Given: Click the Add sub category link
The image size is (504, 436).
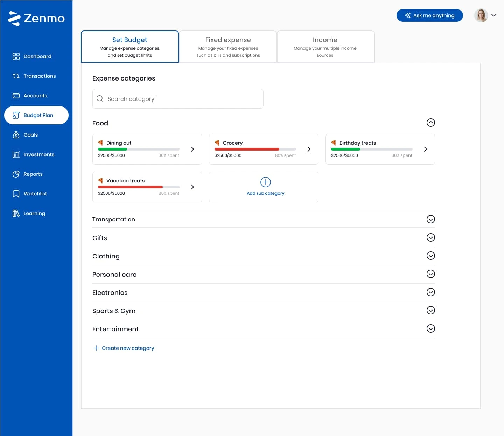Looking at the screenshot, I should click(x=266, y=193).
